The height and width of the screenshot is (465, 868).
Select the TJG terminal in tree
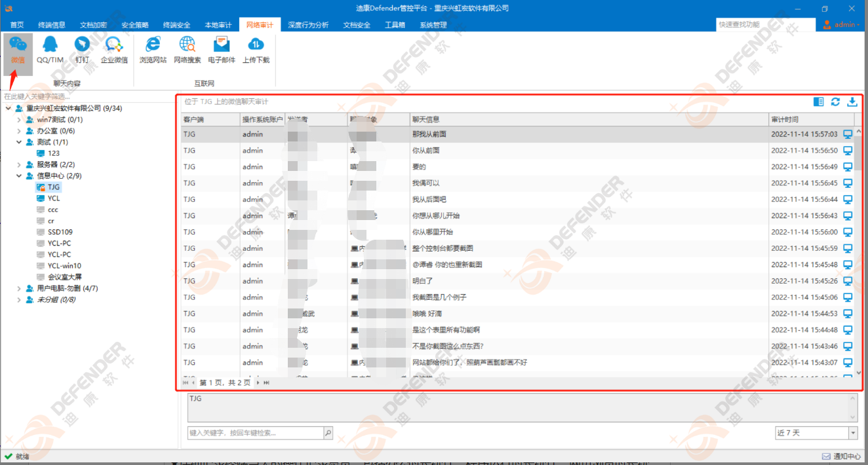coord(54,187)
